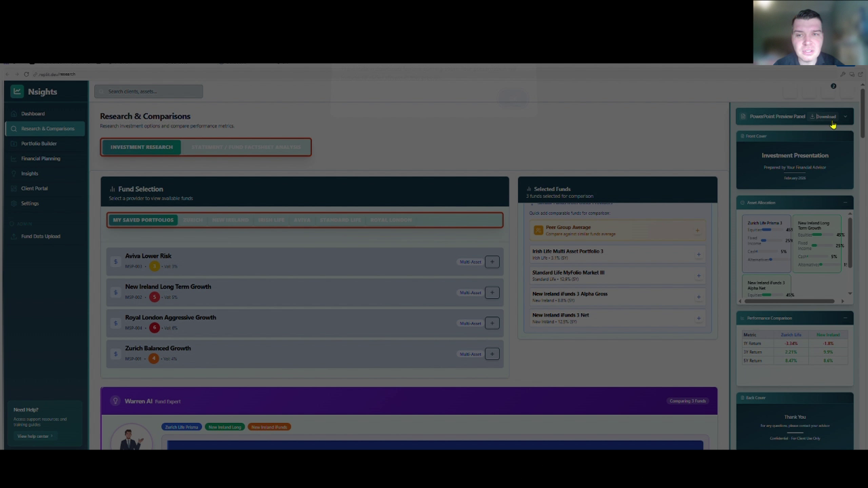Add Aviva Lower Risk with plus button
This screenshot has height=488, width=868.
pos(492,262)
